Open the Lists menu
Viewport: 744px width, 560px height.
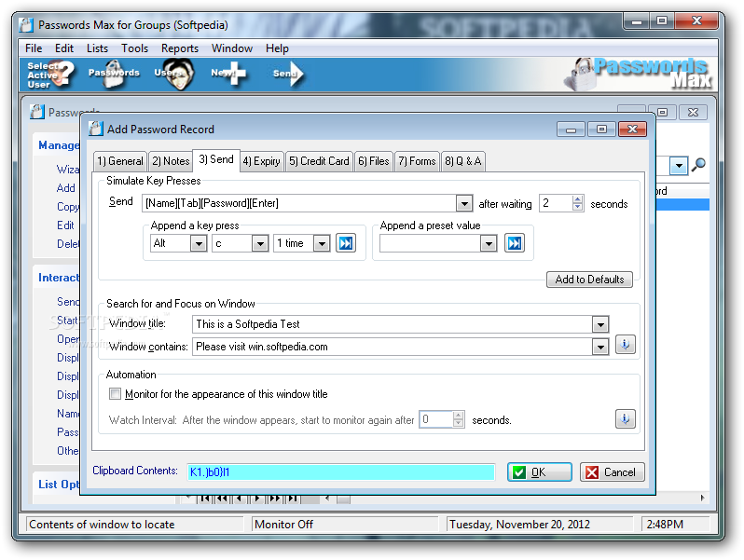tap(97, 48)
